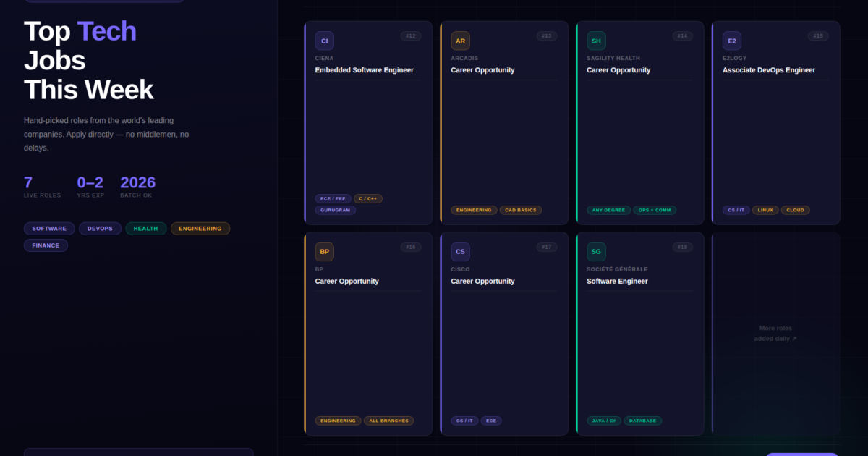Click the More roles added daily tile

775,334
